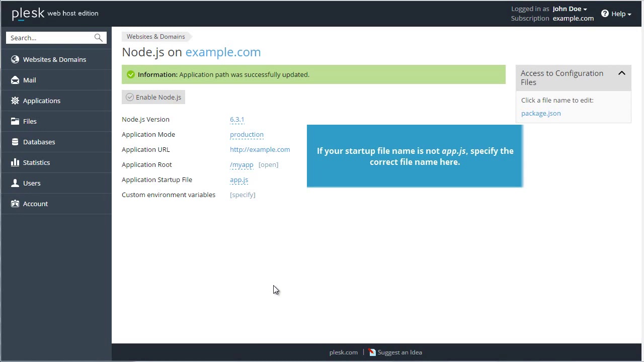The image size is (644, 362).
Task: Change application root /myapp
Action: [242, 165]
